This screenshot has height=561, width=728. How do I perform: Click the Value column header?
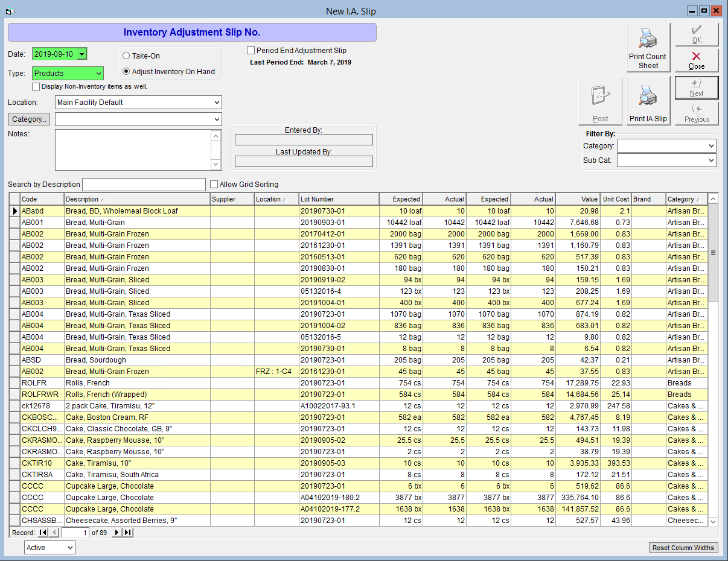coord(578,199)
